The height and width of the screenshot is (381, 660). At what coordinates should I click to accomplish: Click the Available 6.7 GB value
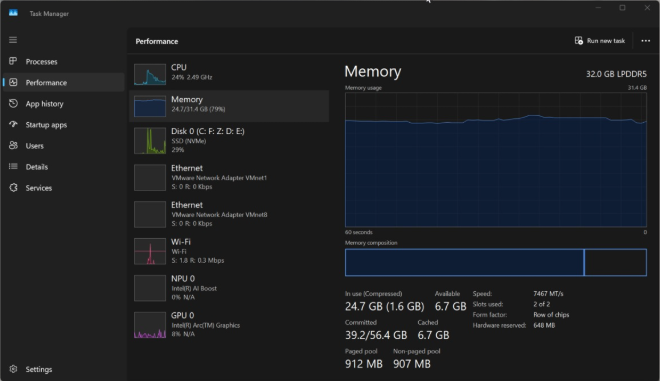click(x=450, y=306)
